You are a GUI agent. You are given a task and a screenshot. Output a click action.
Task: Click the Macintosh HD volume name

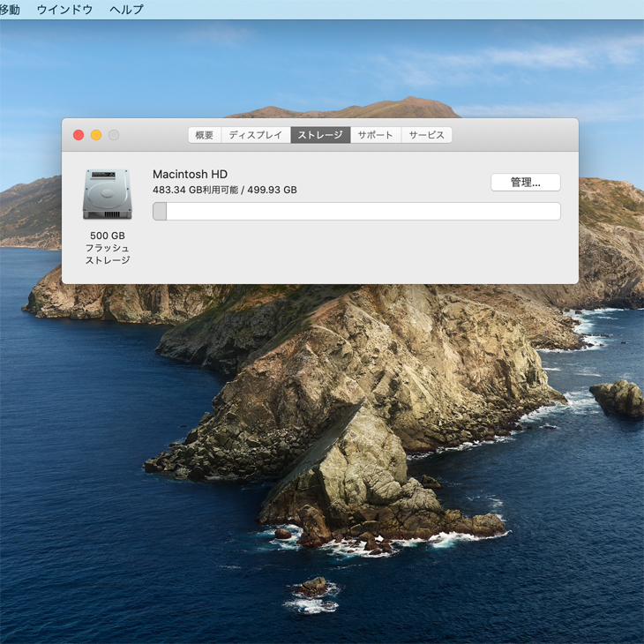190,175
